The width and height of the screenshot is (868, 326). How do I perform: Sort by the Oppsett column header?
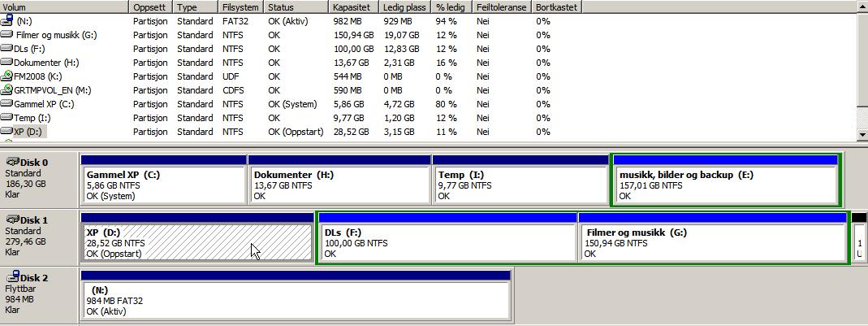(x=152, y=7)
